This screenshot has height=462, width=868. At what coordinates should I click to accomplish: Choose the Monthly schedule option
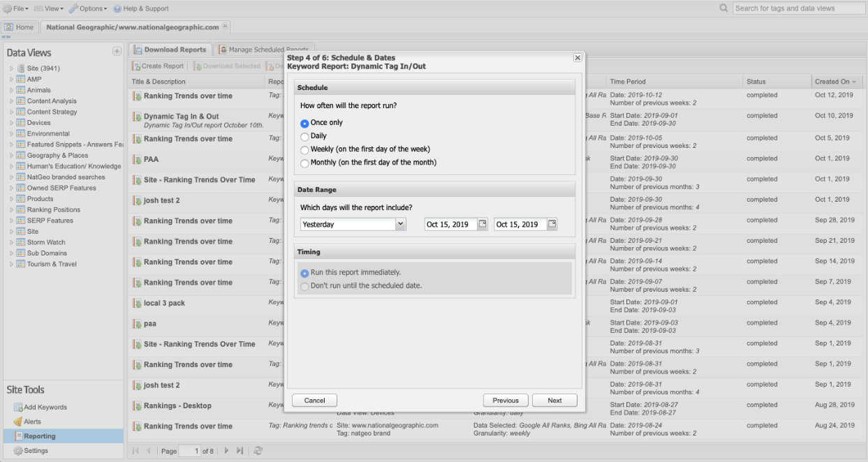tap(304, 163)
